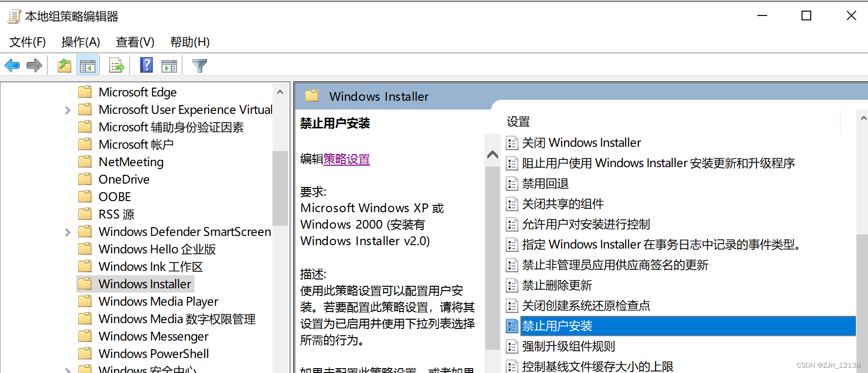The height and width of the screenshot is (373, 868).
Task: Click the folder icon beside Windows Media Player
Action: click(85, 301)
